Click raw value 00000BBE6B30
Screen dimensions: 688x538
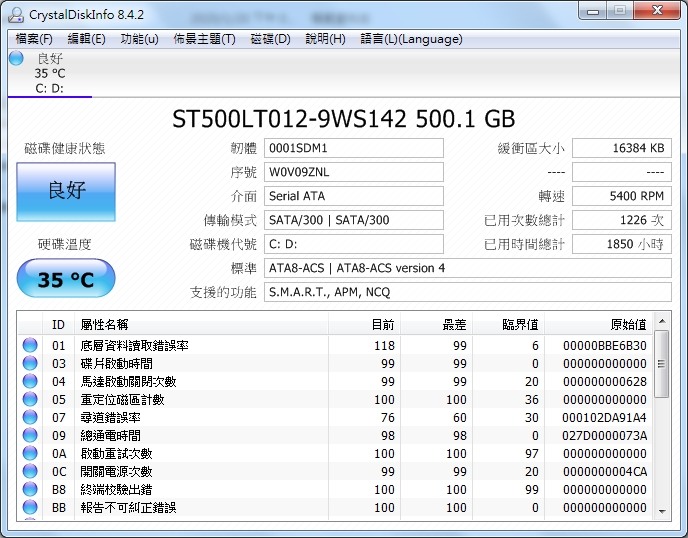pos(605,346)
